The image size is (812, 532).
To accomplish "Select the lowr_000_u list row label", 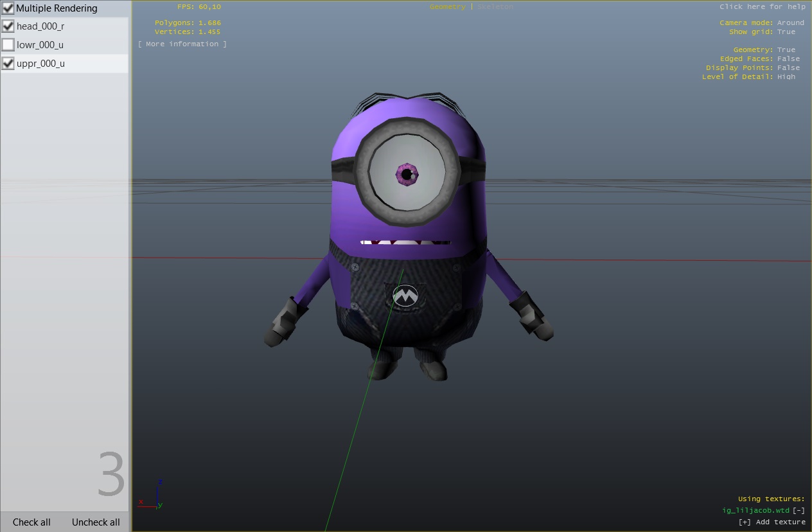I will pyautogui.click(x=40, y=45).
